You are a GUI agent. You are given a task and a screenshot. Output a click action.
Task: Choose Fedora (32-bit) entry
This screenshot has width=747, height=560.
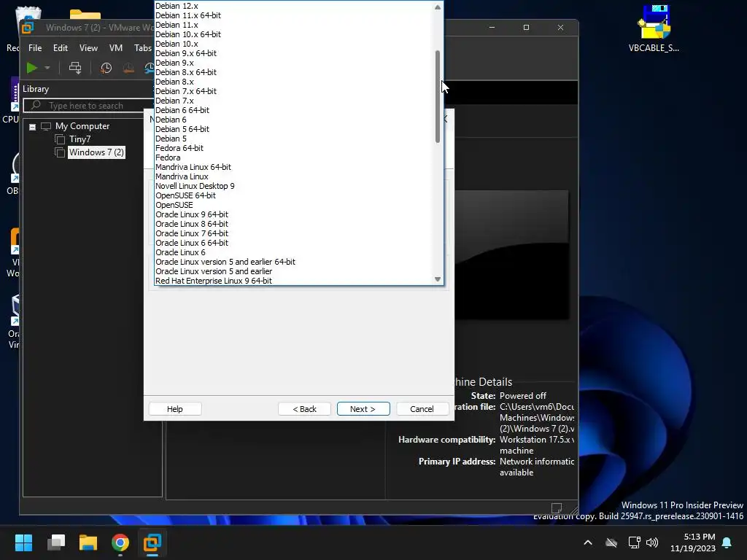click(x=169, y=157)
